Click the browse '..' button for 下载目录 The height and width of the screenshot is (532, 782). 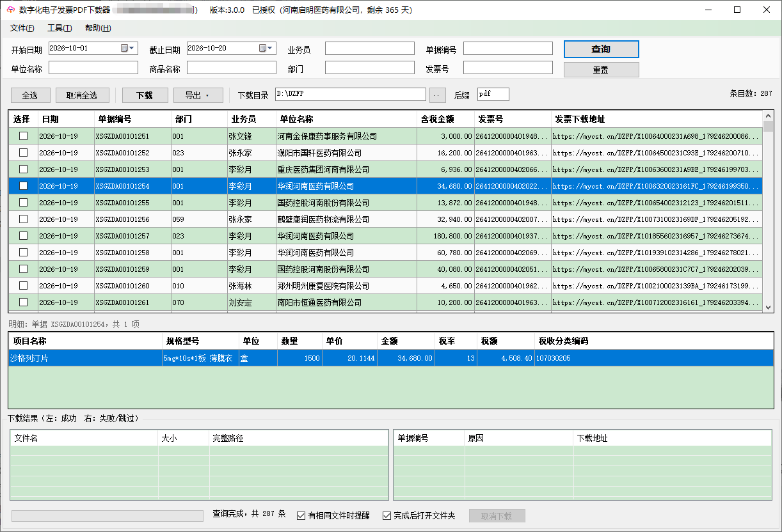tap(437, 95)
